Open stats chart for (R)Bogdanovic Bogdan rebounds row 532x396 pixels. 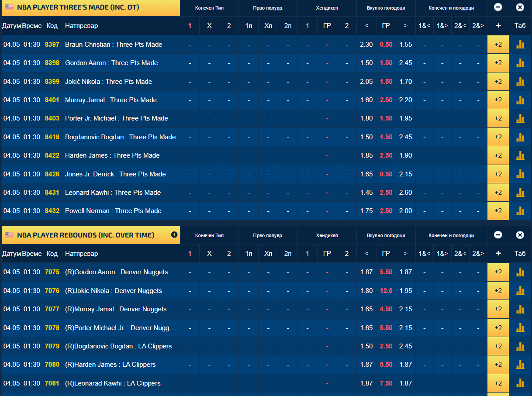coord(520,346)
